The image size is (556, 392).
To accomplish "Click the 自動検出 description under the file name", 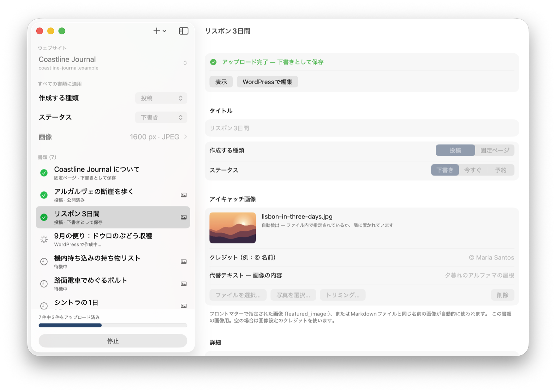I will click(x=327, y=225).
